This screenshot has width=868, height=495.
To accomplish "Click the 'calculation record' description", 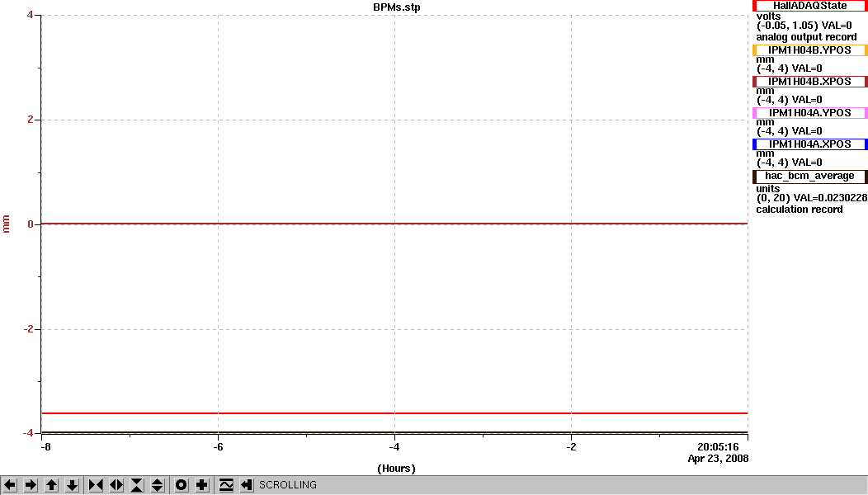I will tap(800, 210).
